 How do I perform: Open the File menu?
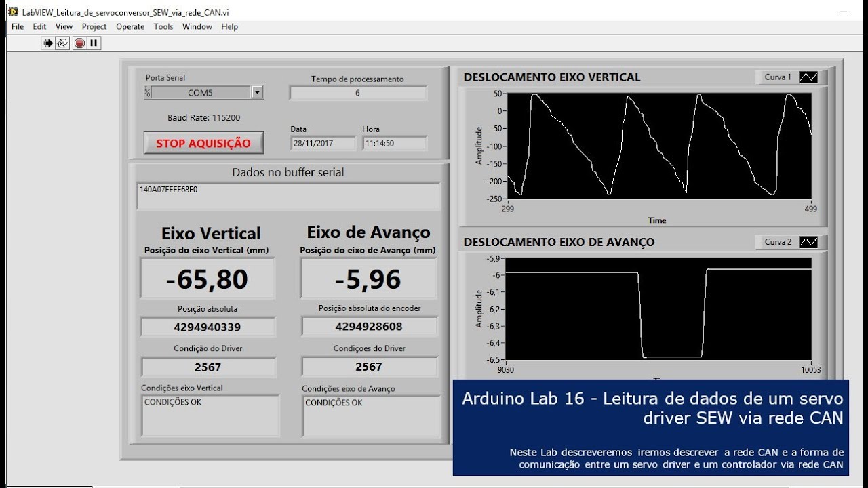[x=18, y=26]
